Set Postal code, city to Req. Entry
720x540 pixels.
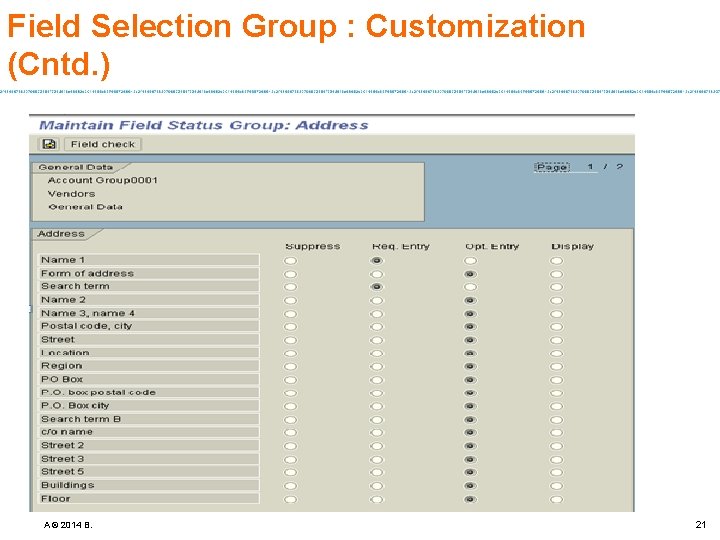pos(376,326)
